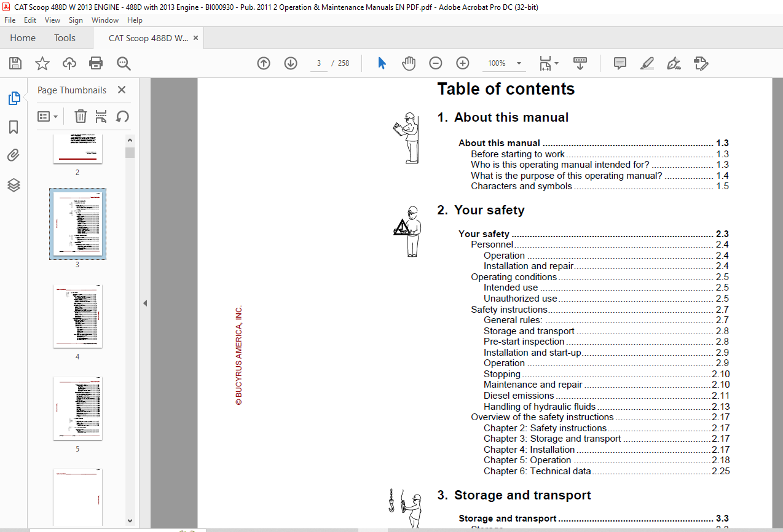Select the page 5 thumbnail

tap(77, 409)
